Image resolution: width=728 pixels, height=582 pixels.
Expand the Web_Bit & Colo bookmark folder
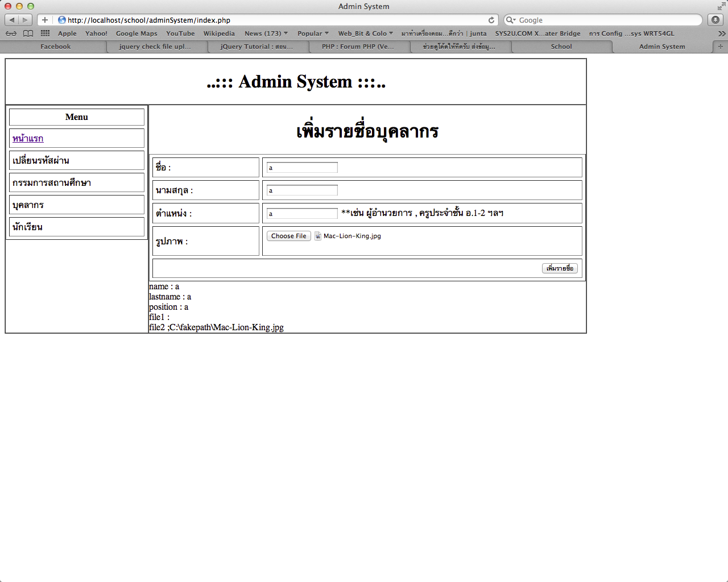pos(365,34)
